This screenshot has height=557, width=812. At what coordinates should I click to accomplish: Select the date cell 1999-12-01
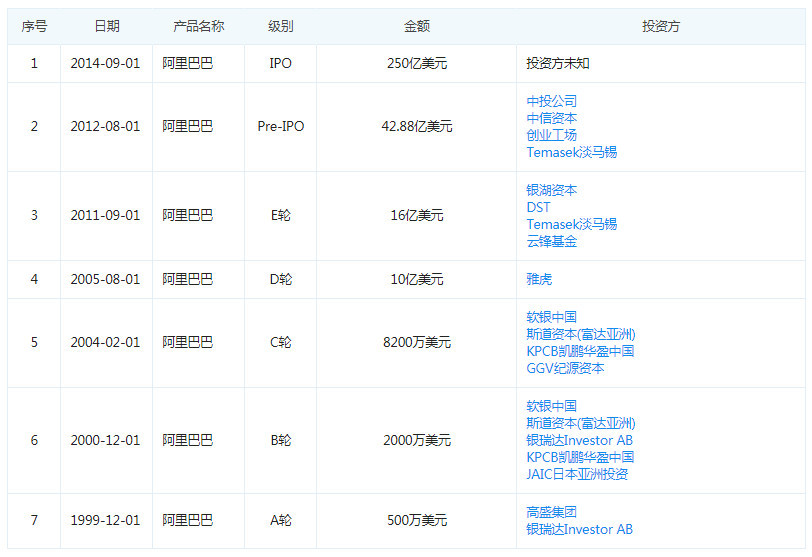tap(105, 520)
